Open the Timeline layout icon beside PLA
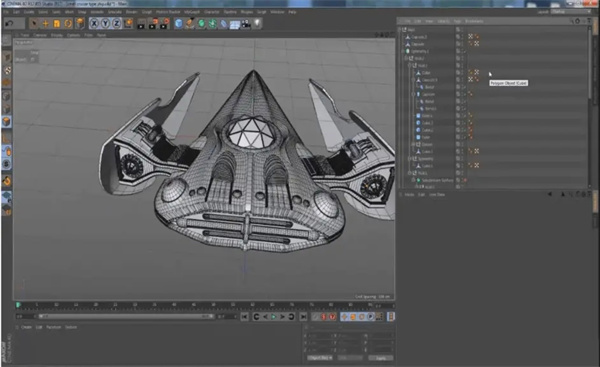Image resolution: width=600 pixels, height=367 pixels. point(391,316)
